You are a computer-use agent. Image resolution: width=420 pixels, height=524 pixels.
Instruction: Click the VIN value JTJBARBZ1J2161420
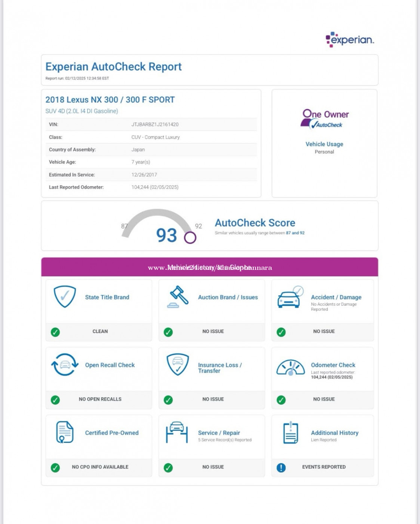pyautogui.click(x=155, y=124)
